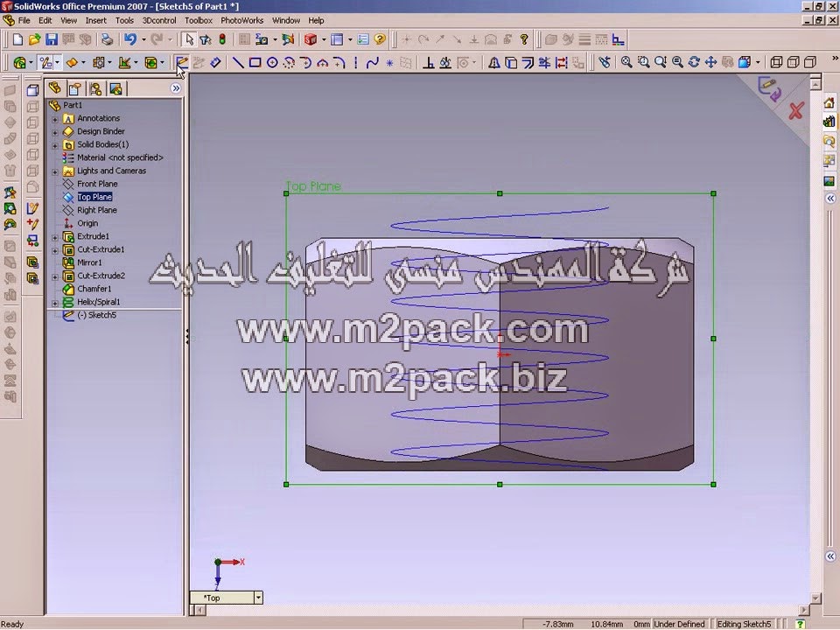840x630 pixels.
Task: Undo the last action
Action: (130, 39)
